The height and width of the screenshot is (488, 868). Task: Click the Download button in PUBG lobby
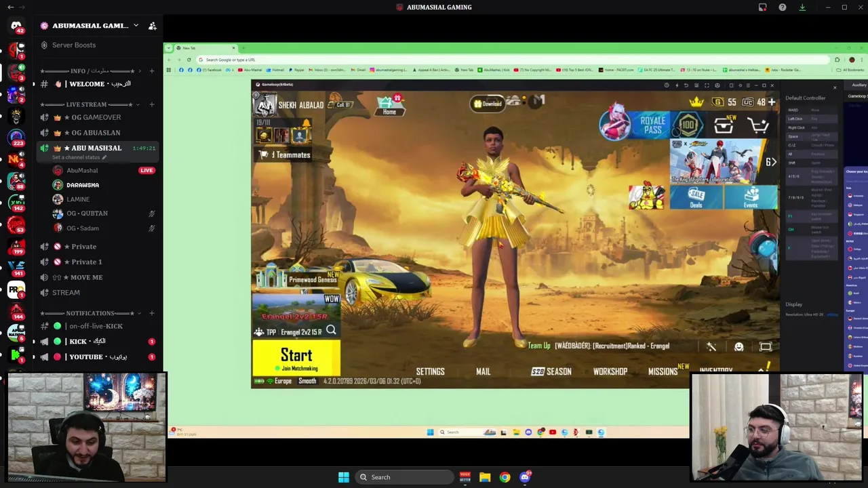[x=488, y=104]
